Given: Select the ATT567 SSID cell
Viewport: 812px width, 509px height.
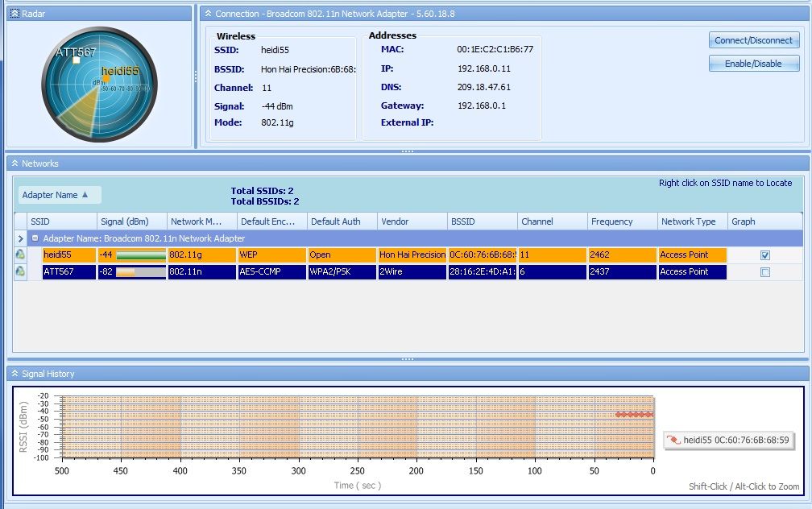Looking at the screenshot, I should click(69, 272).
